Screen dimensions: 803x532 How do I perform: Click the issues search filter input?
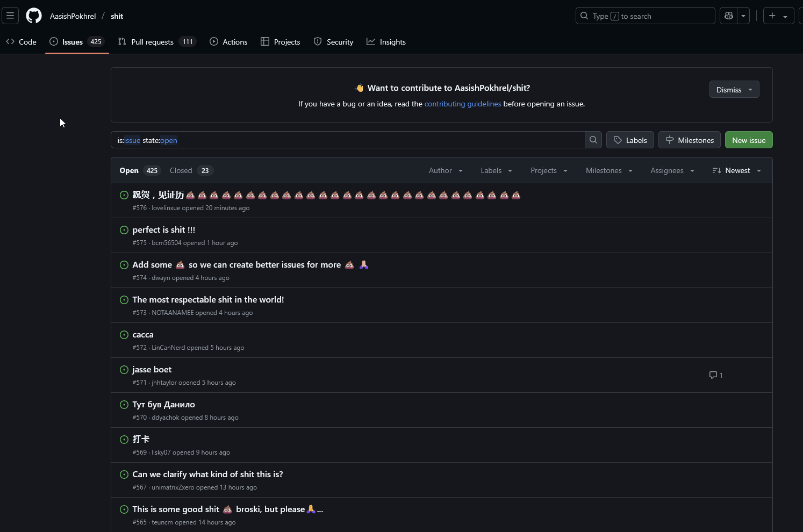[x=349, y=140]
